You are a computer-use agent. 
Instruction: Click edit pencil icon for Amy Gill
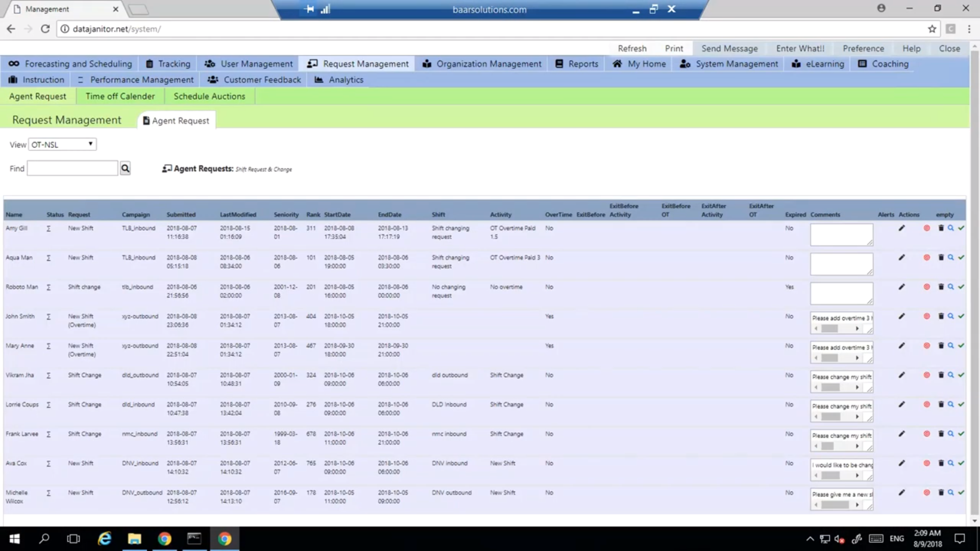tap(901, 228)
